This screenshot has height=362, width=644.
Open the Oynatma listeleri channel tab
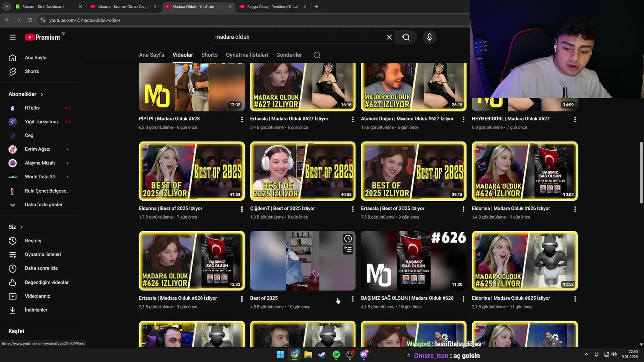(247, 55)
